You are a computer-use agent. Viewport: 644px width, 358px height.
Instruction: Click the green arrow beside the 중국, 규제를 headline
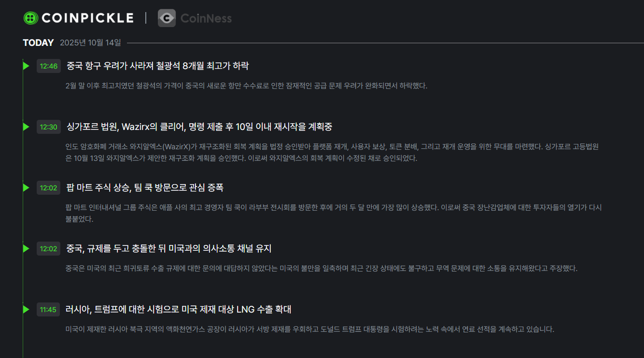pyautogui.click(x=26, y=248)
